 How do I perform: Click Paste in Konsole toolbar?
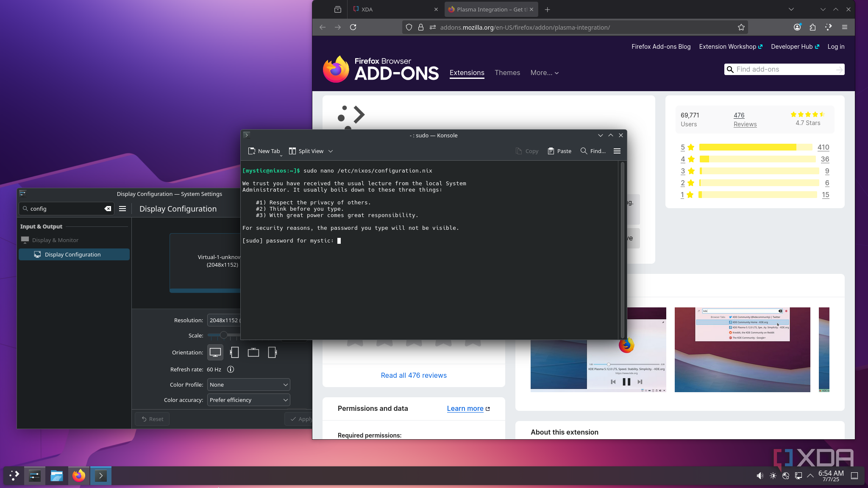[x=559, y=151]
